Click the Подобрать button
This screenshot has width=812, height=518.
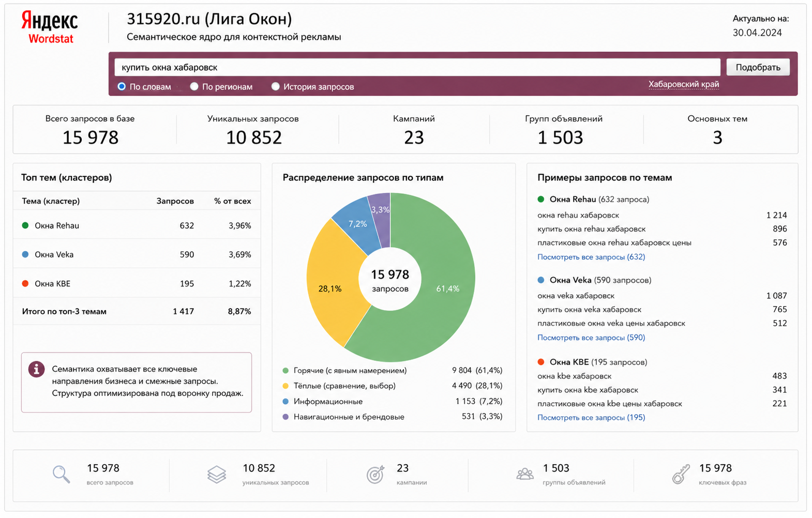tap(758, 67)
